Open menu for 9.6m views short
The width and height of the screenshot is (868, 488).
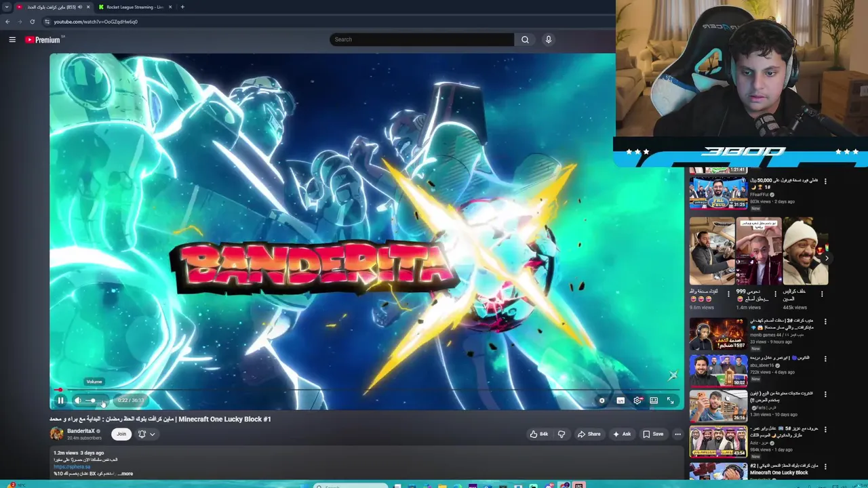(729, 294)
